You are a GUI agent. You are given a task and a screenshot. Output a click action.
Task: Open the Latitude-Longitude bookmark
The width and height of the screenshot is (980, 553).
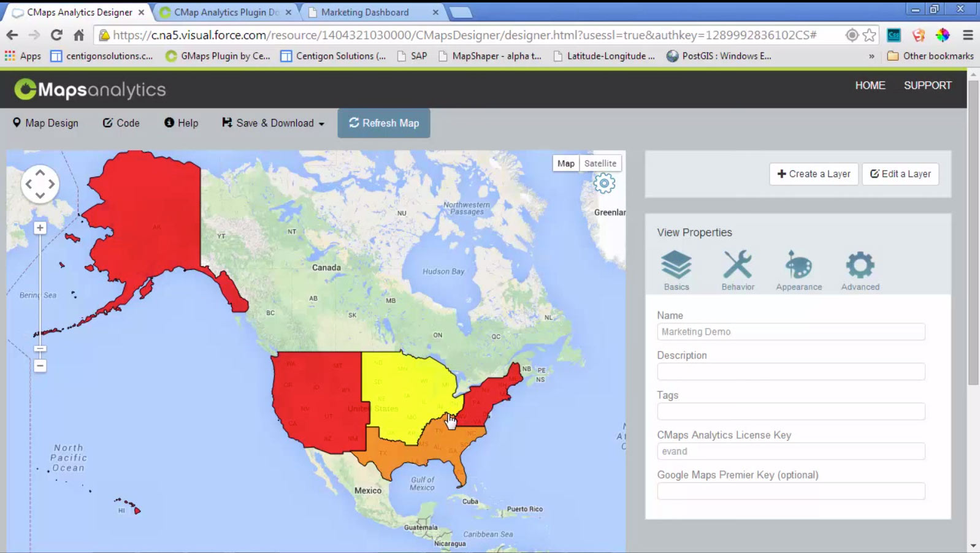604,56
